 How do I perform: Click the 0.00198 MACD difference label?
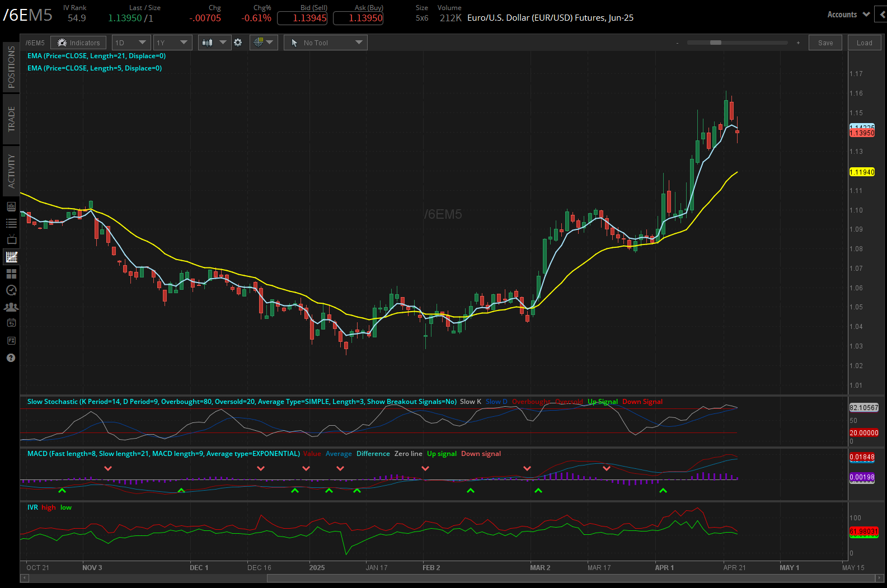pyautogui.click(x=862, y=477)
